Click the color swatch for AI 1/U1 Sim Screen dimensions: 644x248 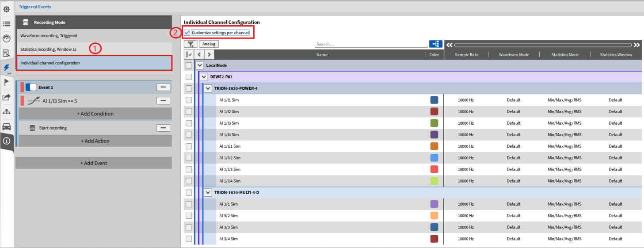434,146
